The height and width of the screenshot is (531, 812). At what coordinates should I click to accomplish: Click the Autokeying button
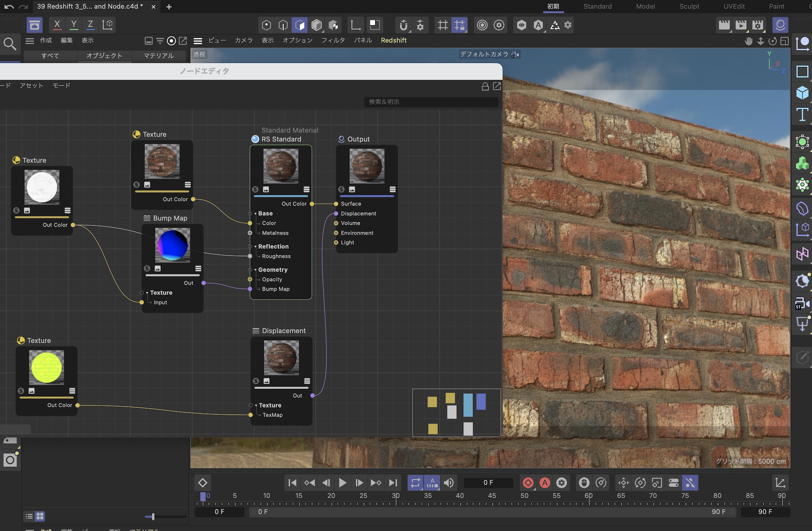pyautogui.click(x=545, y=483)
